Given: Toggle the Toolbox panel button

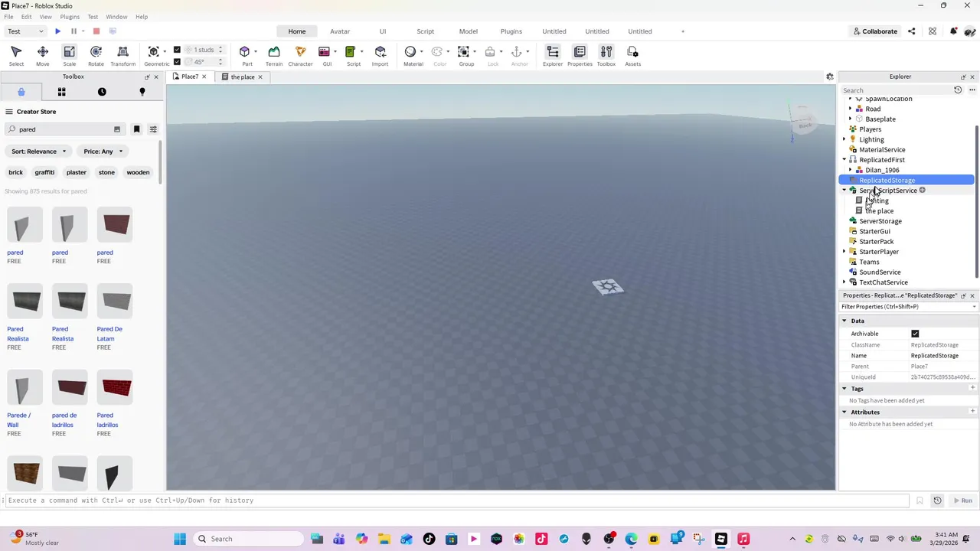Looking at the screenshot, I should (606, 55).
